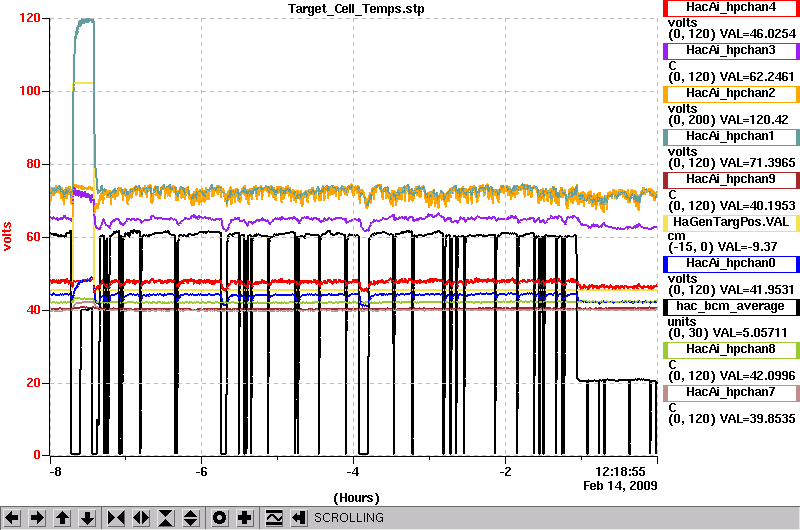Screen dimensions: 800x530
Task: Select the HacAi_hpchan7 curve in the legend
Action: click(x=731, y=392)
